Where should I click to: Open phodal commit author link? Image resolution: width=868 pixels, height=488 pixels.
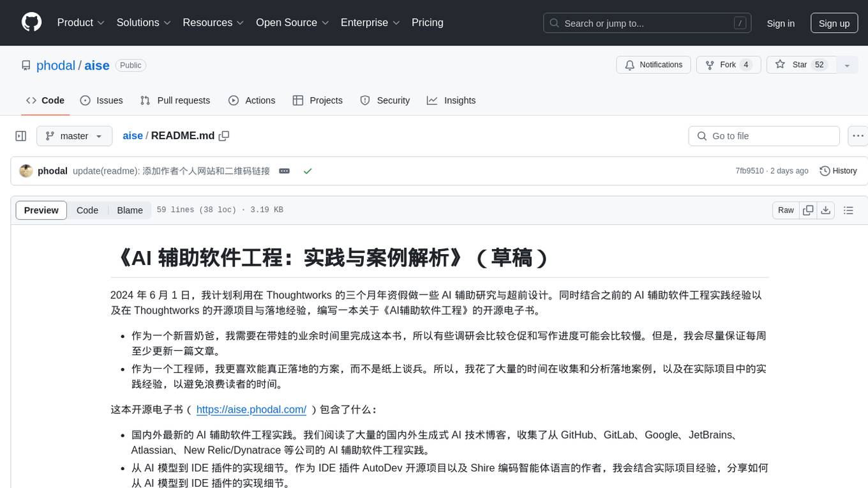[x=52, y=171]
